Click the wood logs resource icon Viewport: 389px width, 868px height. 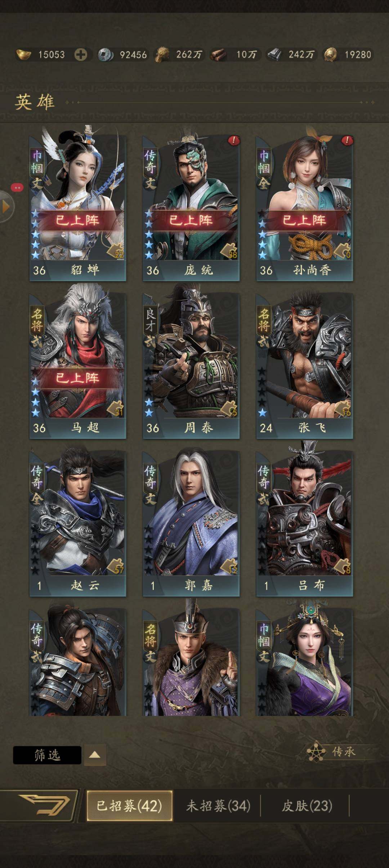218,55
